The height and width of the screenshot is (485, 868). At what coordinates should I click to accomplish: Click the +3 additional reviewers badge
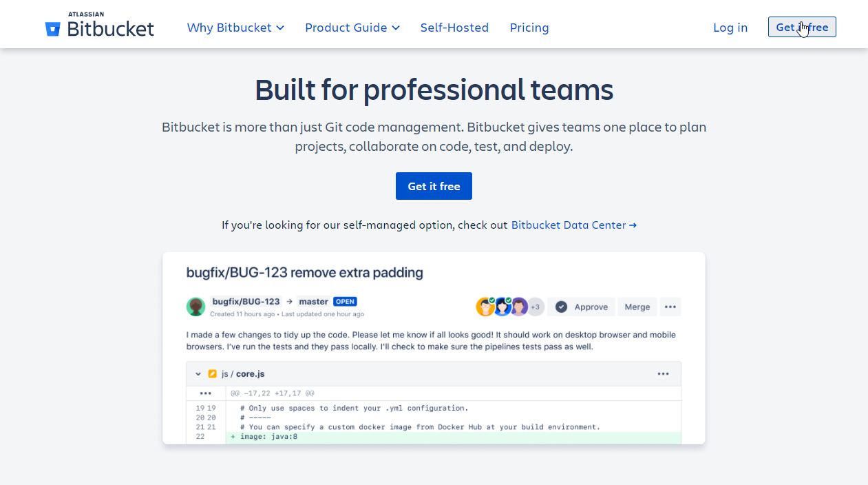pos(536,307)
